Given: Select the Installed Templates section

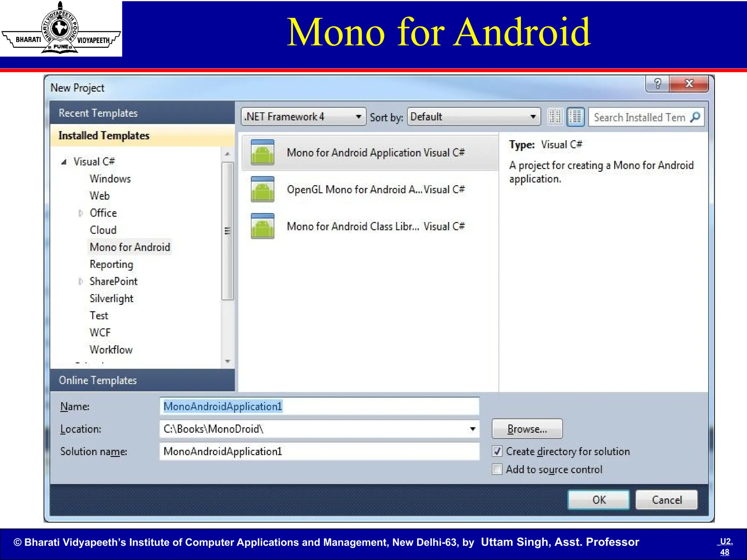Looking at the screenshot, I should click(142, 136).
